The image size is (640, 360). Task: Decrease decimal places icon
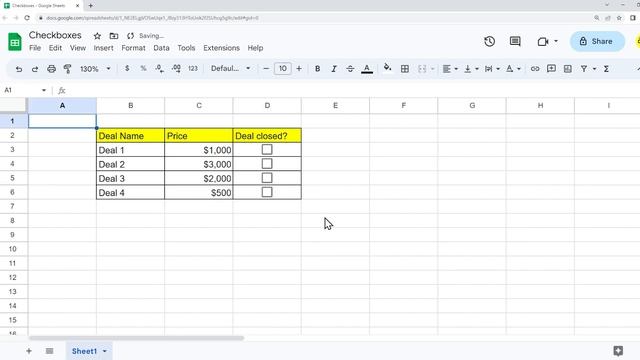tap(160, 69)
